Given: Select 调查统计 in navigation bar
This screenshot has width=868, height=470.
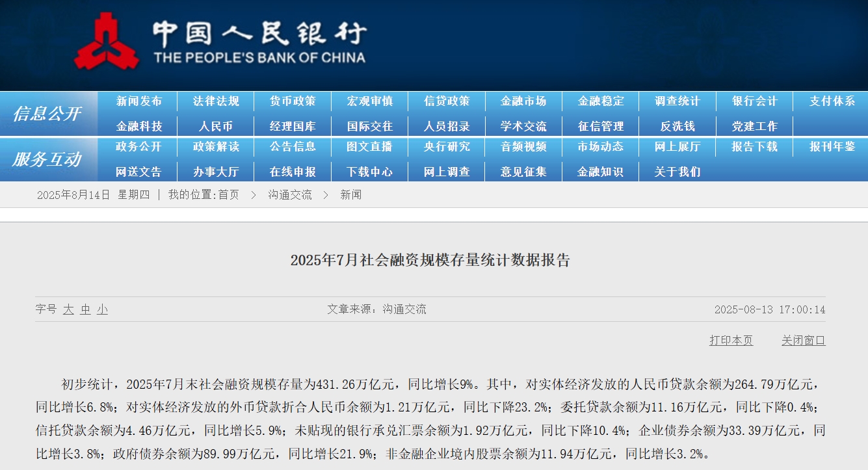Looking at the screenshot, I should [677, 101].
